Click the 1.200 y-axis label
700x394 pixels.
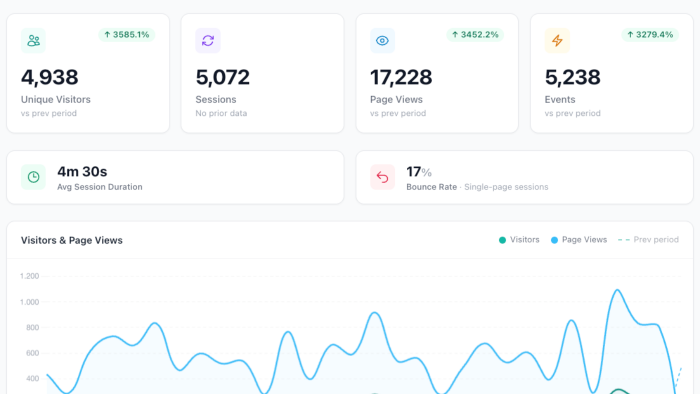(29, 276)
